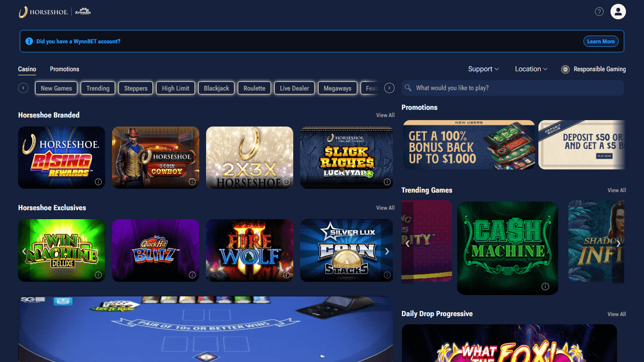
Task: Expand the Support dropdown
Action: click(x=483, y=69)
